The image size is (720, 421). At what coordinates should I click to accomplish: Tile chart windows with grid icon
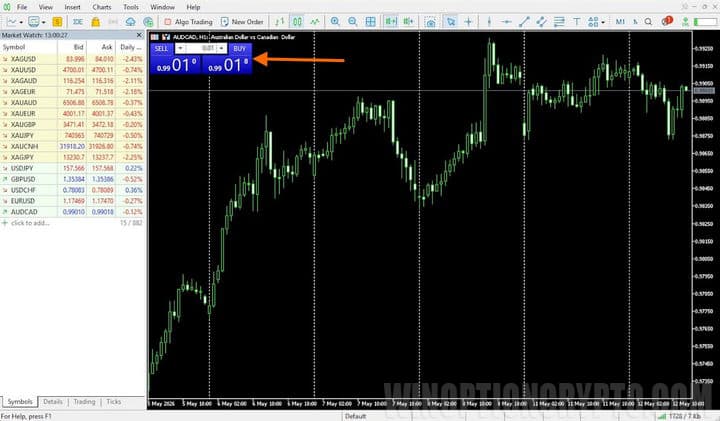pos(370,22)
